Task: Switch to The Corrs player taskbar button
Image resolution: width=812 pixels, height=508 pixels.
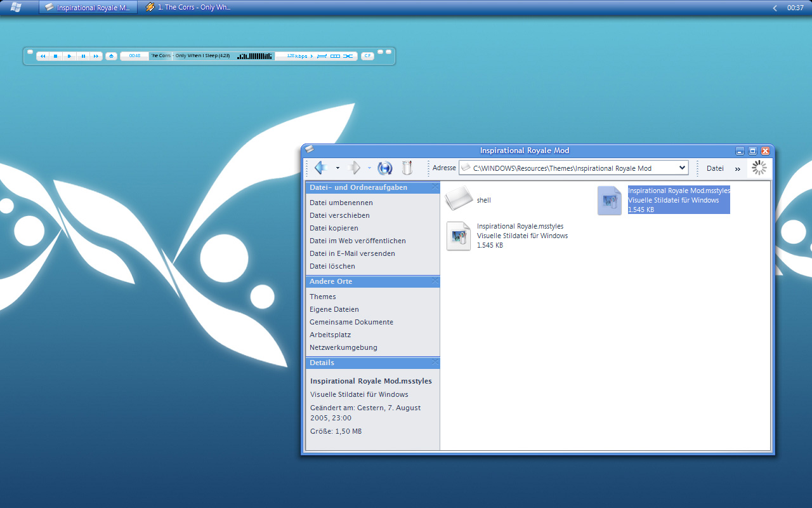Action: click(x=188, y=8)
